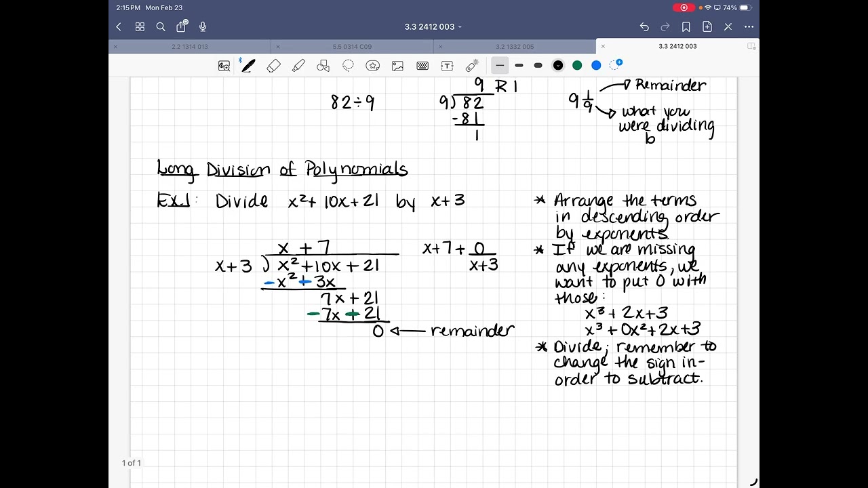Pick the green pen color
Viewport: 868px width, 488px height.
[x=577, y=65]
